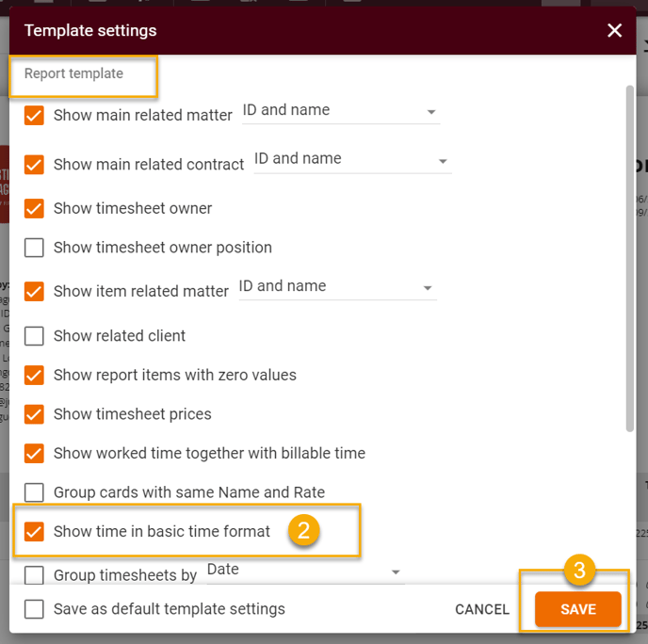Open item related matter format dropdown

(x=337, y=287)
